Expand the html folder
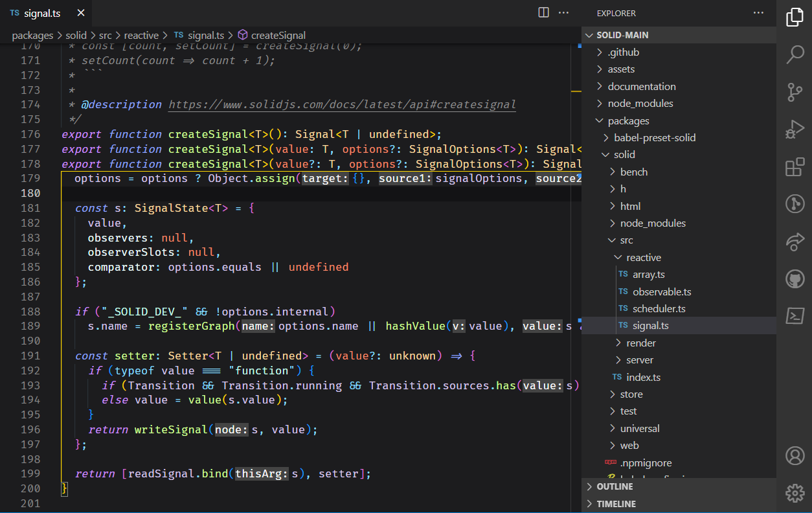812x513 pixels. click(x=679, y=206)
